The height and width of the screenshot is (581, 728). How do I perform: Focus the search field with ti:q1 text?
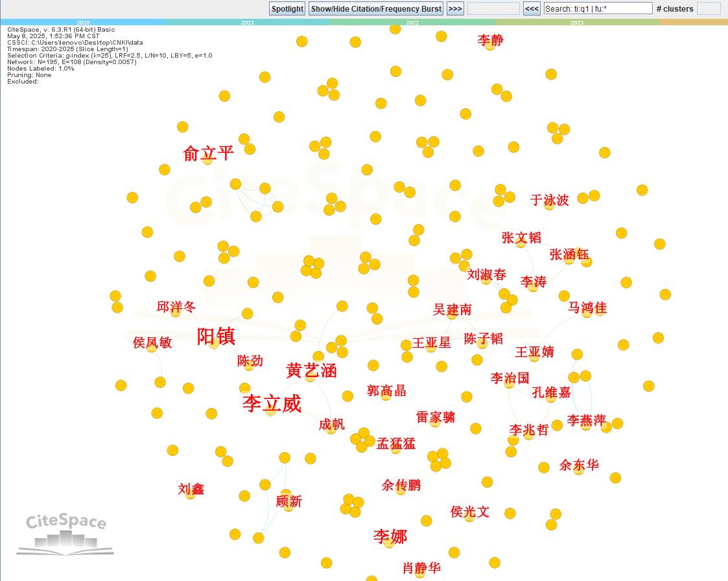[598, 8]
